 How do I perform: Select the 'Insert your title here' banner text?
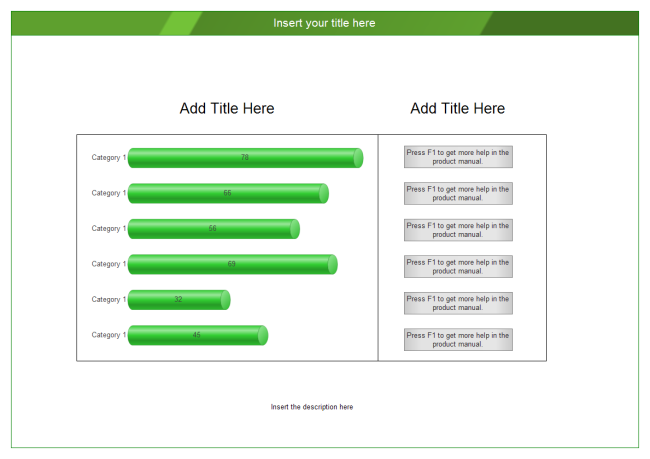coord(324,23)
